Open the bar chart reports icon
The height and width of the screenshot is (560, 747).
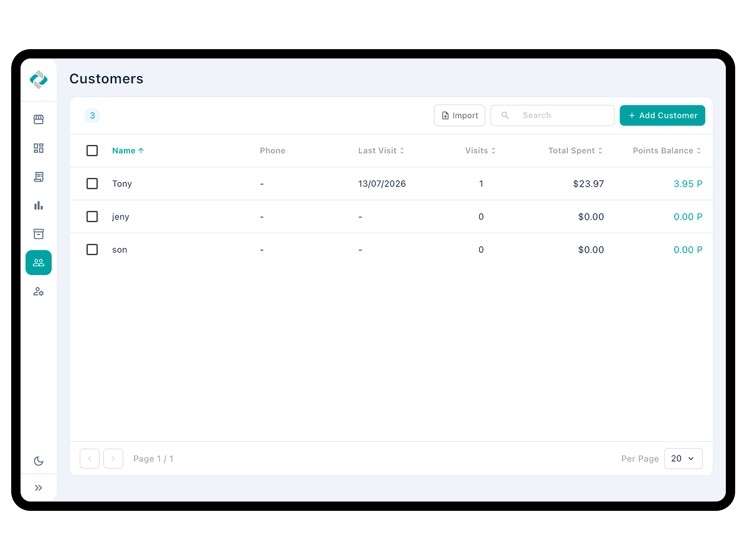point(39,205)
